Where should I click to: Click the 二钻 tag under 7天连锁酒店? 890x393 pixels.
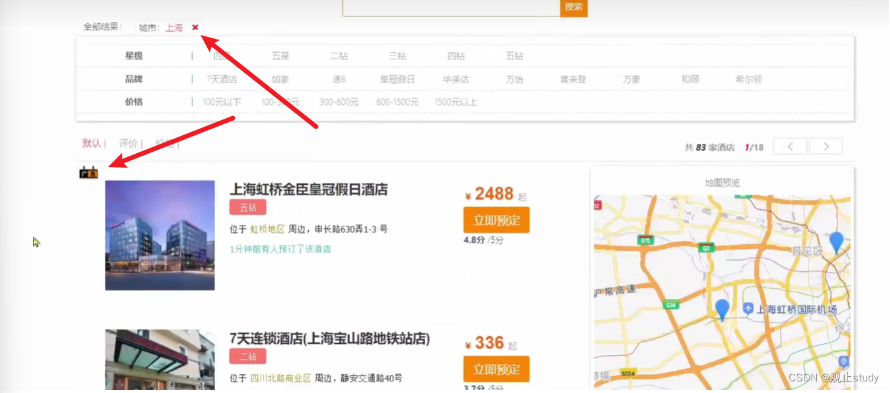click(248, 357)
